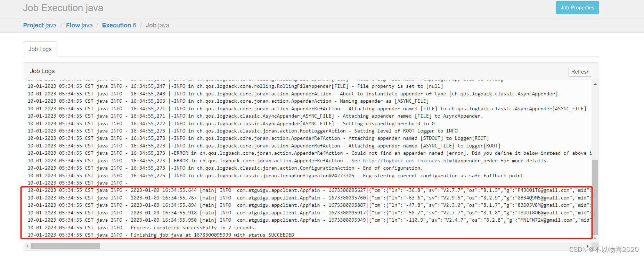Select the Job Logs tab
Image resolution: width=644 pixels, height=256 pixels.
[x=40, y=49]
